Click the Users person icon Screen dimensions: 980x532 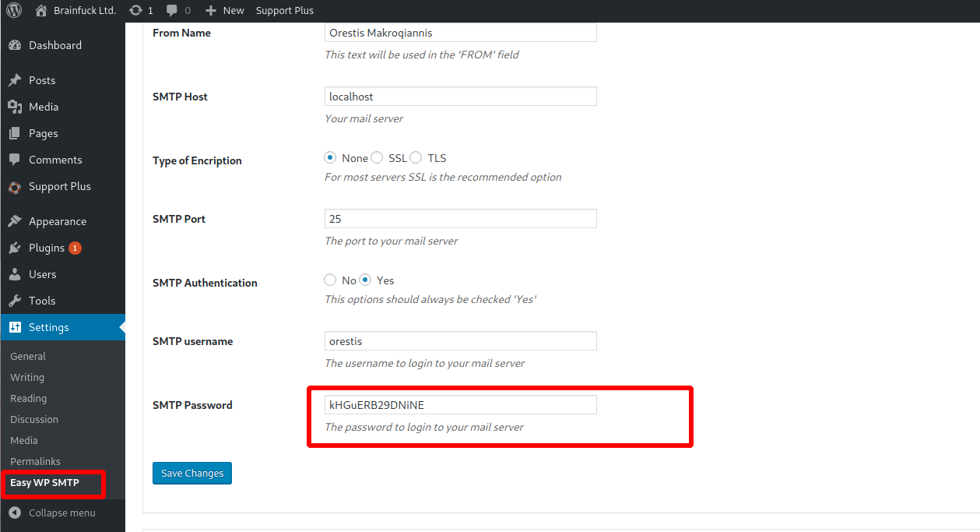(15, 274)
